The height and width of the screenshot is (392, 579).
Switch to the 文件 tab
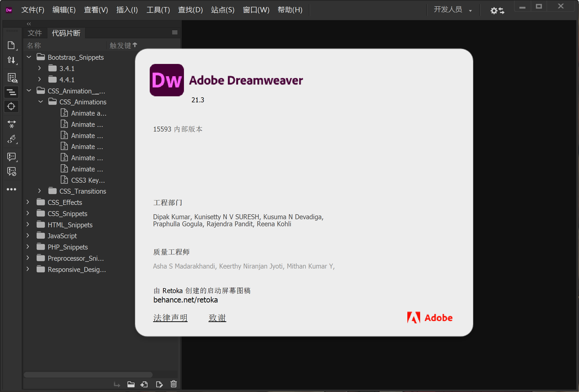35,33
